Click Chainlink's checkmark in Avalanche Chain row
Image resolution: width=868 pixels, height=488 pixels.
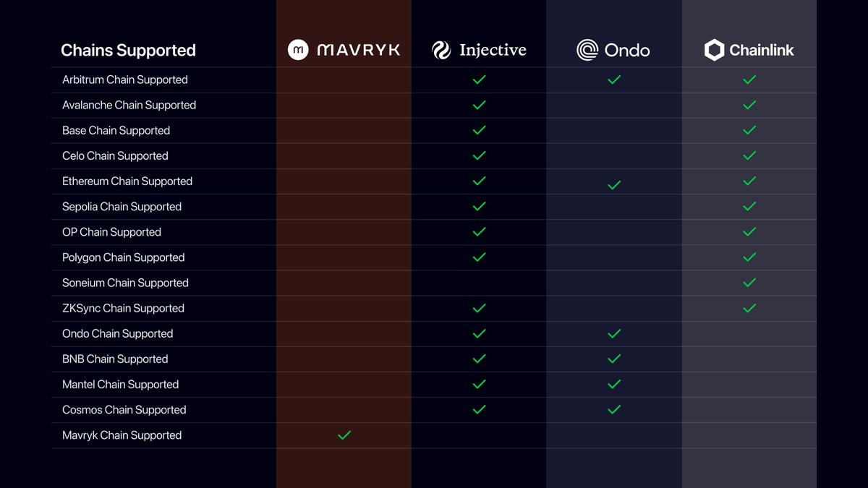pyautogui.click(x=749, y=105)
